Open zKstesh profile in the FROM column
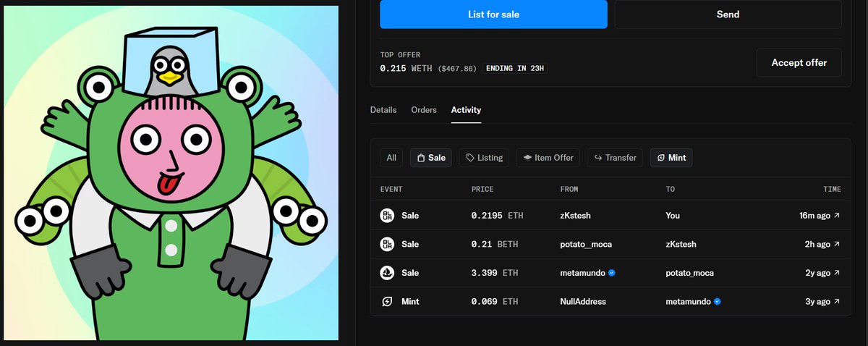Image resolution: width=868 pixels, height=346 pixels. coord(575,216)
